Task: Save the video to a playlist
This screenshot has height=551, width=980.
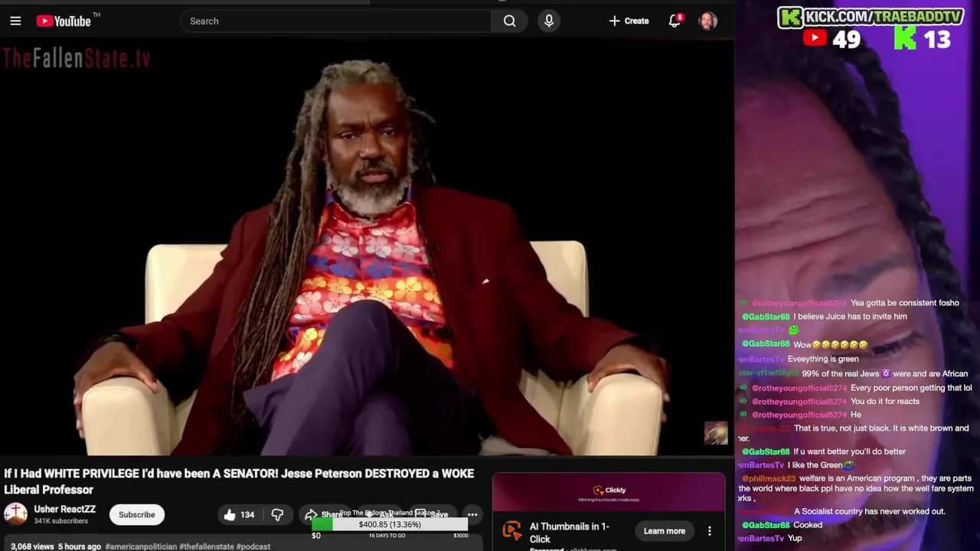Action: tap(433, 514)
